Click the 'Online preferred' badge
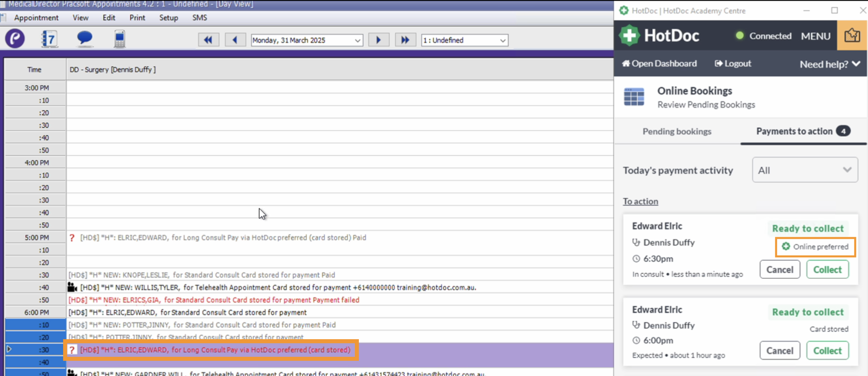Viewport: 868px width, 376px height. (815, 247)
